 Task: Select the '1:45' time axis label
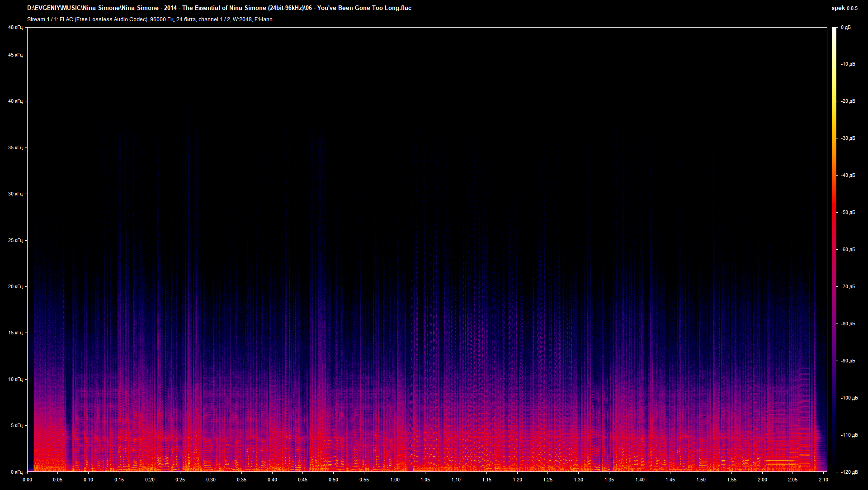tap(670, 480)
